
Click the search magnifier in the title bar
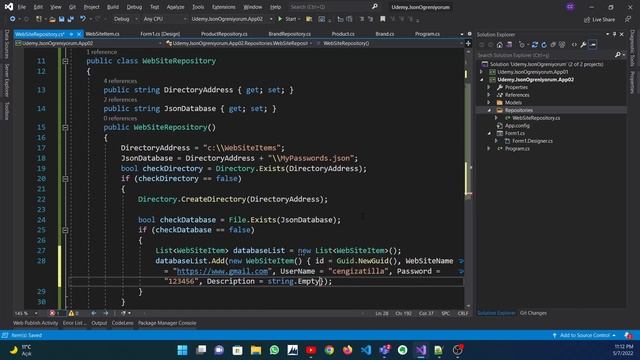(375, 7)
